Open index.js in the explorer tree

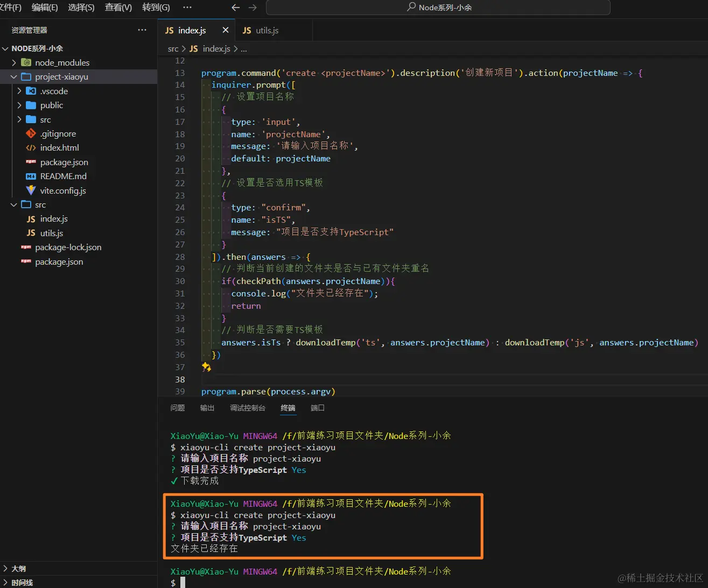click(x=54, y=219)
